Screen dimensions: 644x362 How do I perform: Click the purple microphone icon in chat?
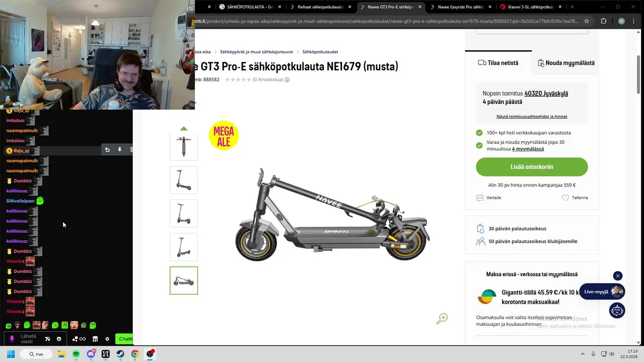coord(12,339)
